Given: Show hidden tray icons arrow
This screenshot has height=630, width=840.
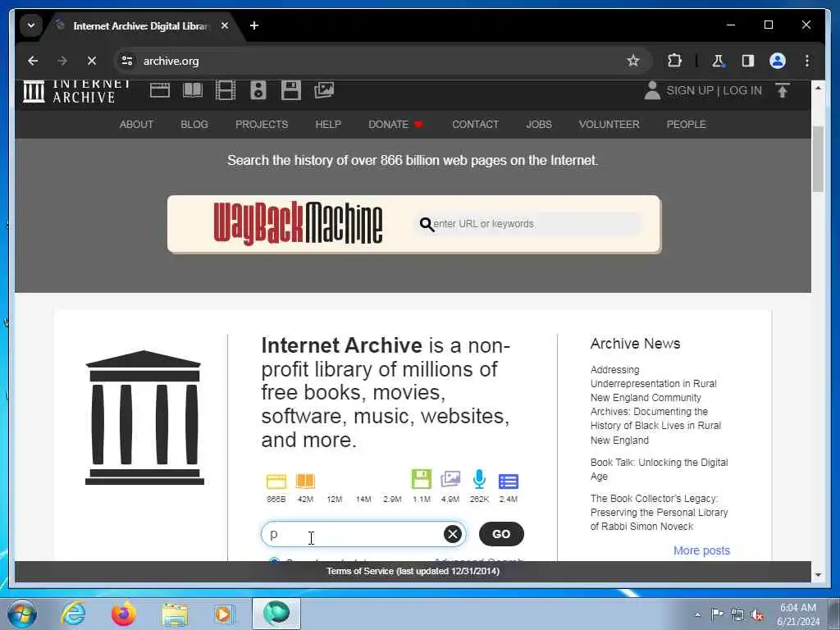Looking at the screenshot, I should point(697,614).
